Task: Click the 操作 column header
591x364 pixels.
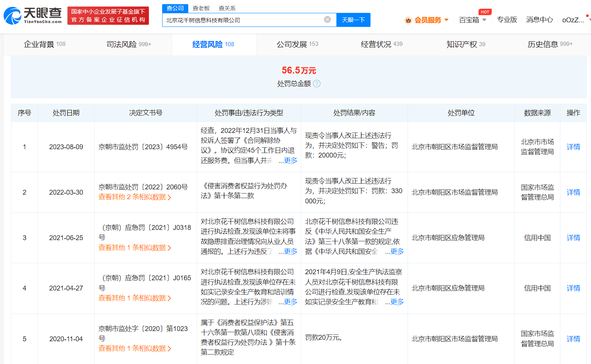Action: [x=574, y=113]
